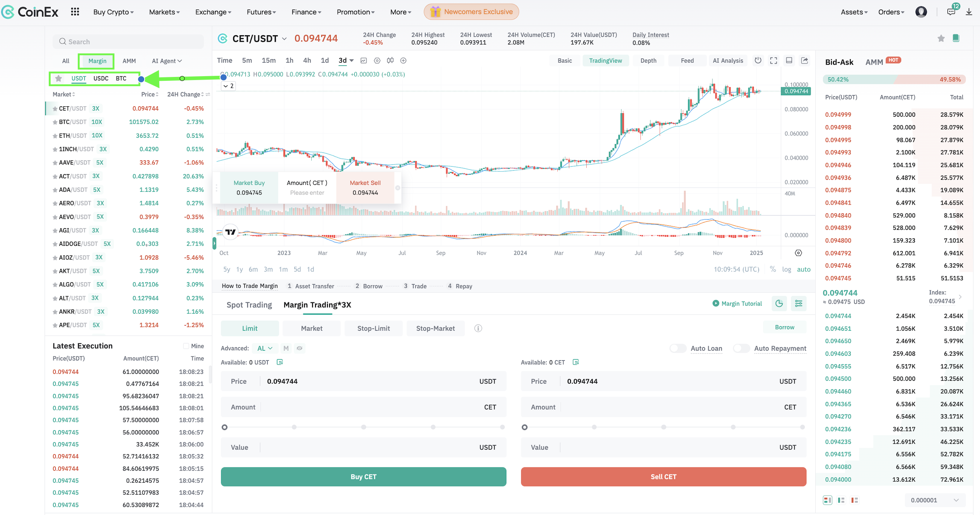This screenshot has height=515, width=980.
Task: Click the download app icon
Action: (969, 12)
